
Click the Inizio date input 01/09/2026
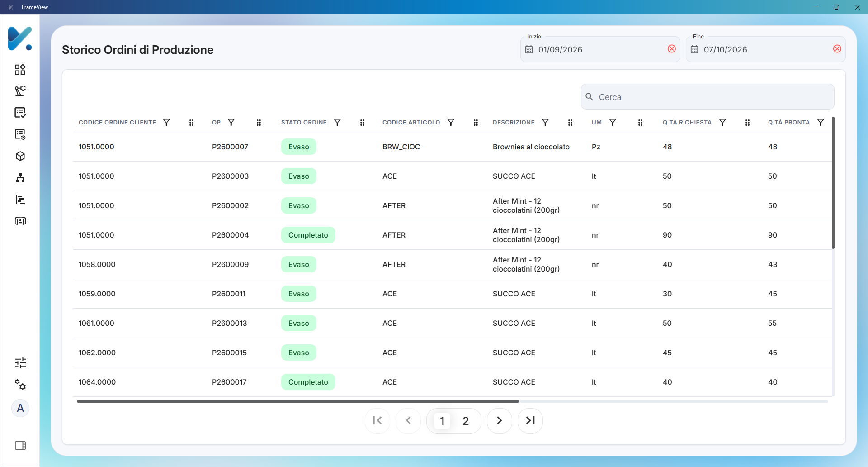click(x=600, y=49)
